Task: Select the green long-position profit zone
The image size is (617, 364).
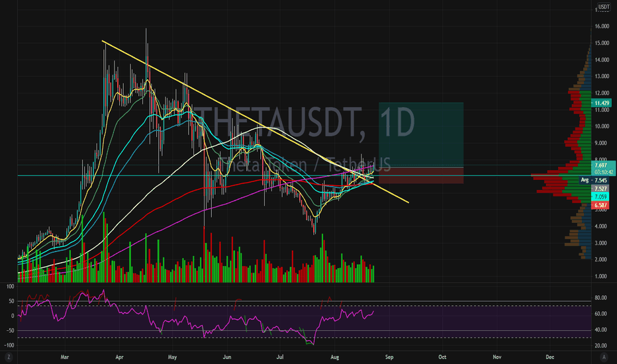Action: coord(421,135)
